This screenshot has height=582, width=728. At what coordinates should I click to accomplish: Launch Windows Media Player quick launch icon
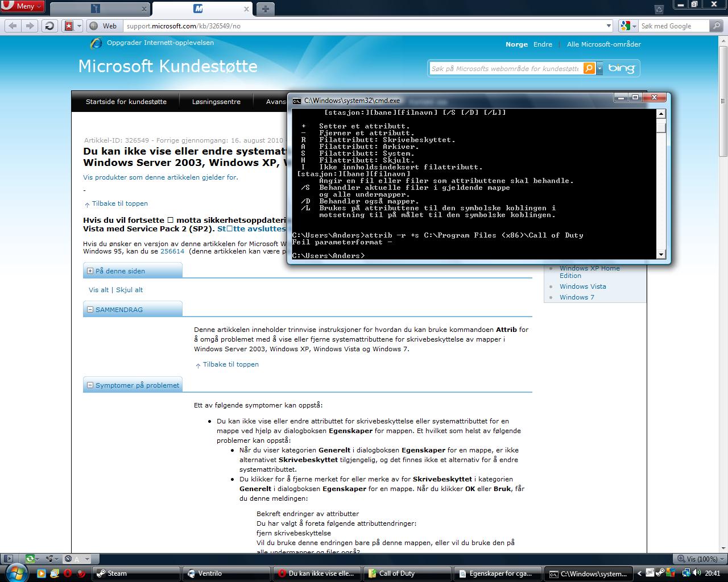pyautogui.click(x=41, y=573)
